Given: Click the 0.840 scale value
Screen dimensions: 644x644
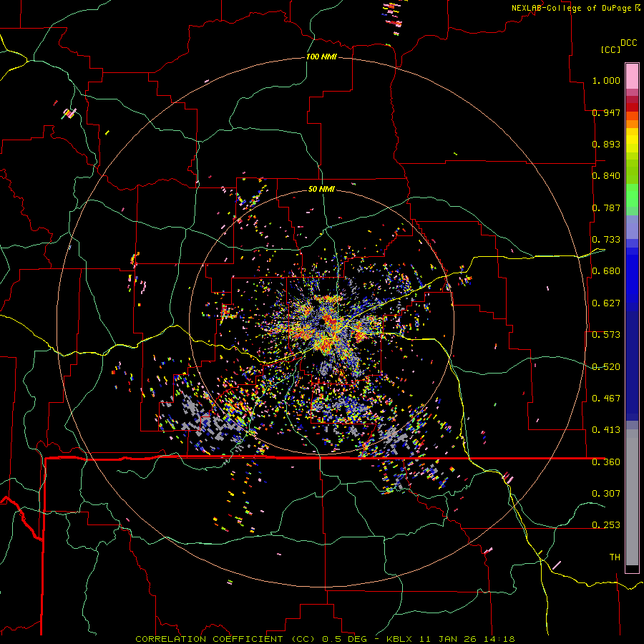Looking at the screenshot, I should (606, 176).
